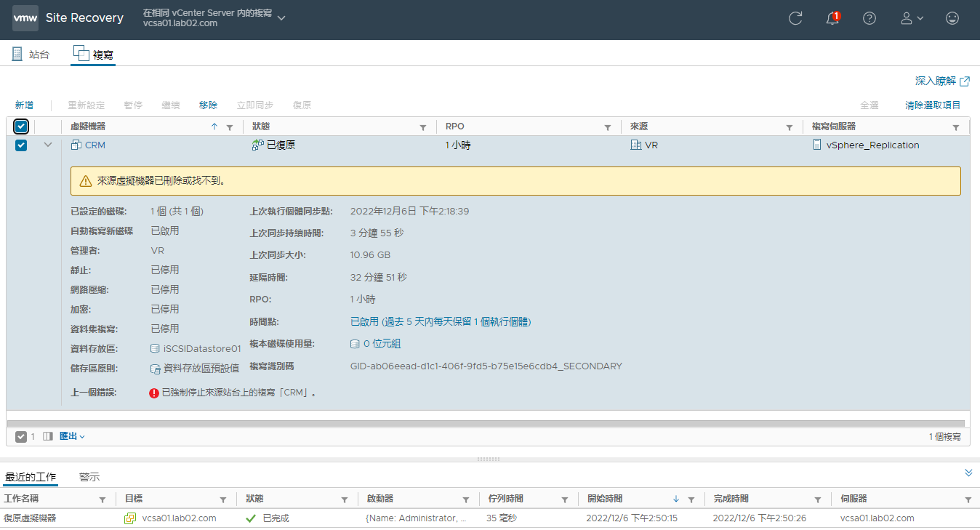Toggle the footer selected-count checkbox
The width and height of the screenshot is (980, 530).
21,436
